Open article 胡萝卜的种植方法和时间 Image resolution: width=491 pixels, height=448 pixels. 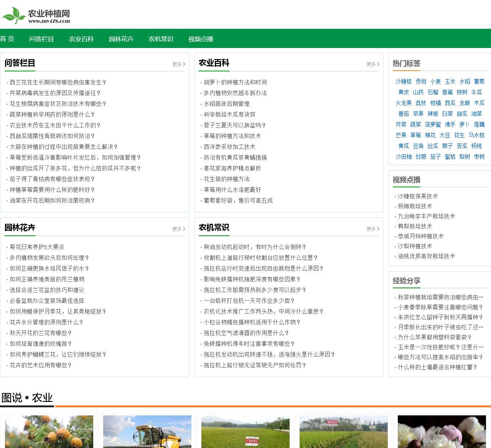[235, 82]
